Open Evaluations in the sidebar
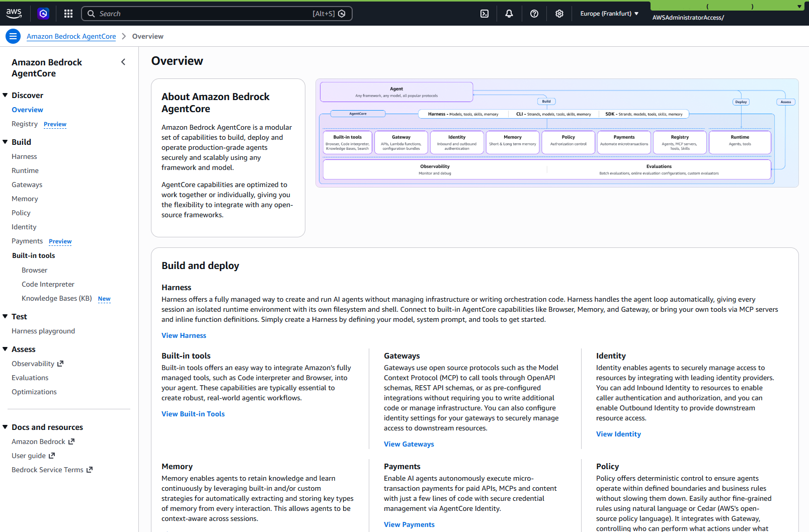Image resolution: width=809 pixels, height=532 pixels. click(30, 378)
